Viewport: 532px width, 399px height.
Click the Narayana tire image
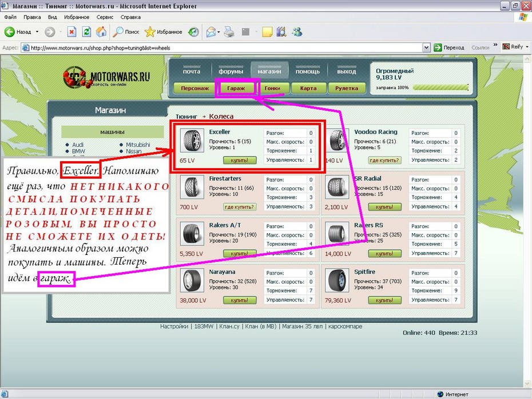[192, 280]
